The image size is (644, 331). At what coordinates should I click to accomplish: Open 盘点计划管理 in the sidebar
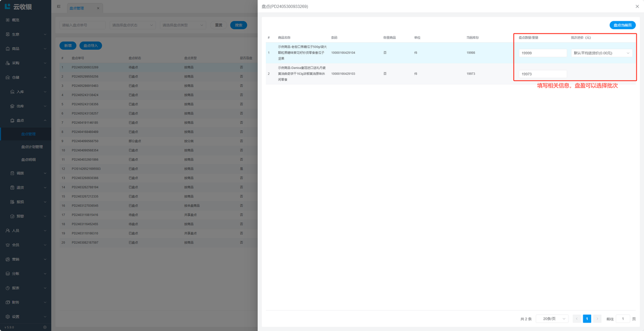[32, 147]
